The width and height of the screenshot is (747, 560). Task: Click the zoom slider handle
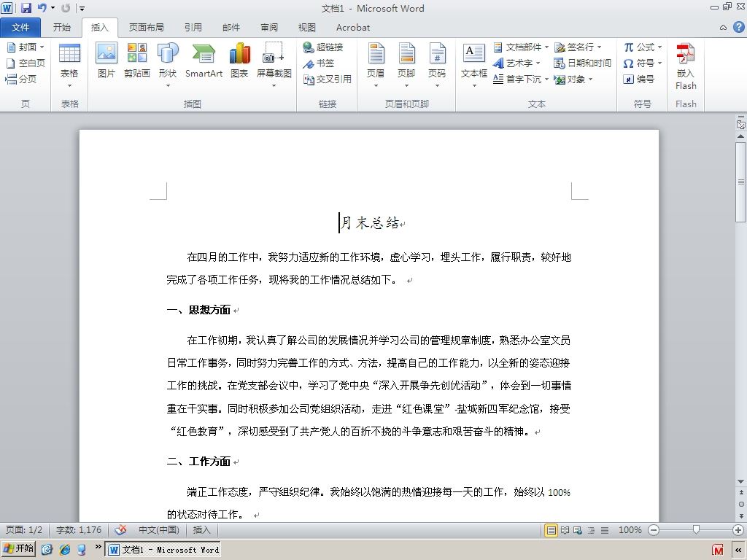tap(696, 530)
